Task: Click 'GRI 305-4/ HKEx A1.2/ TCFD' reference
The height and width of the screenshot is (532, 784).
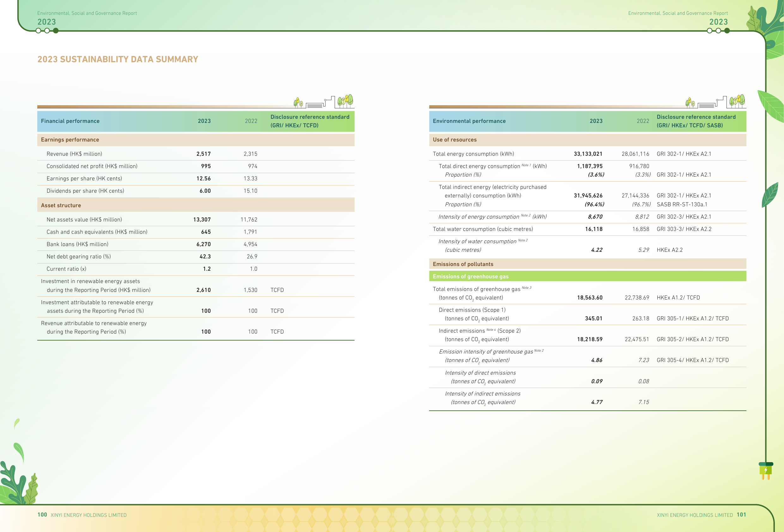Action: pos(693,360)
